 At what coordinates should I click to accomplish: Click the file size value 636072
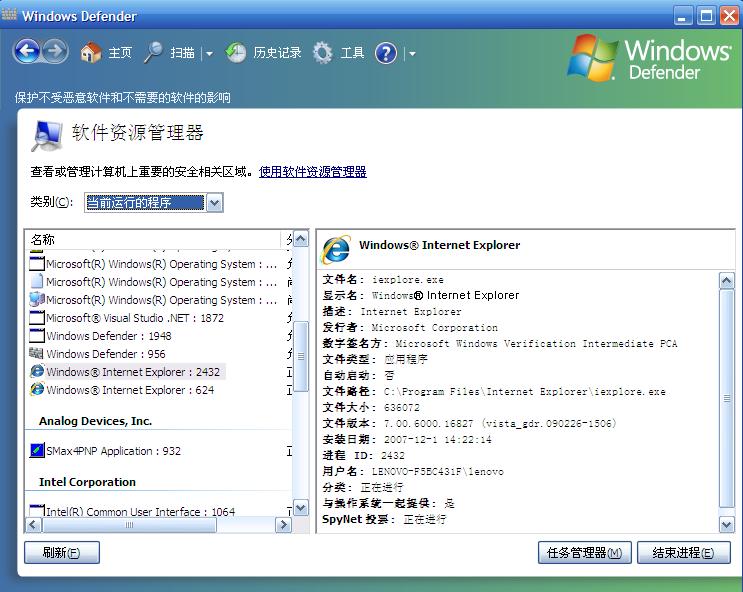[x=401, y=408]
